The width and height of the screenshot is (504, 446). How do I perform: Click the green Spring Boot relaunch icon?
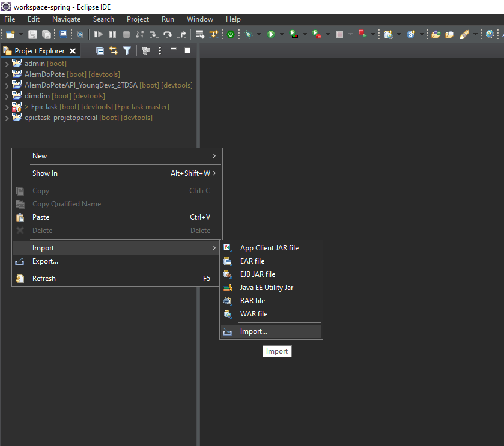click(x=231, y=34)
